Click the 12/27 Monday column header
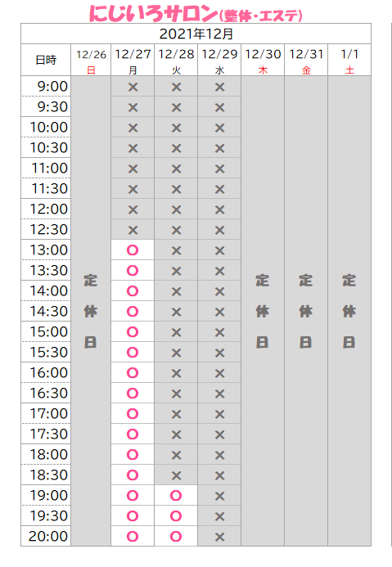This screenshot has width=392, height=567. [x=133, y=60]
